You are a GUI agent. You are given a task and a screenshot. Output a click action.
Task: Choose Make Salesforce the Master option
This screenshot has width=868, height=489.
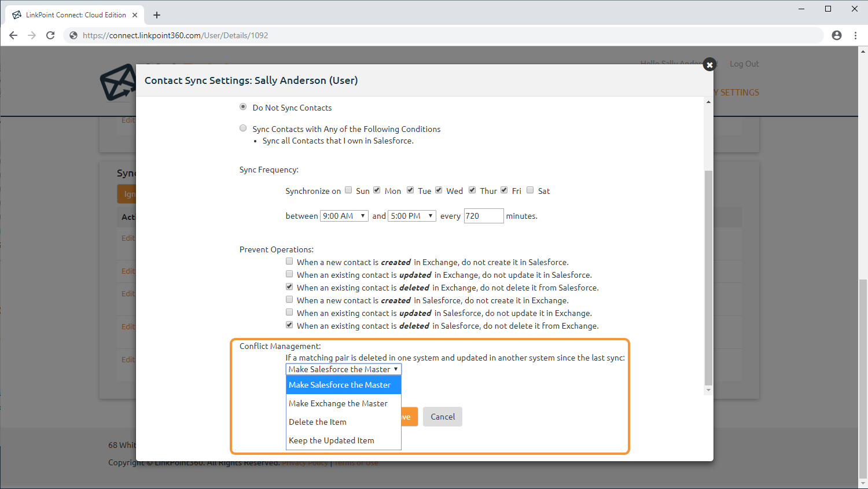coord(344,385)
